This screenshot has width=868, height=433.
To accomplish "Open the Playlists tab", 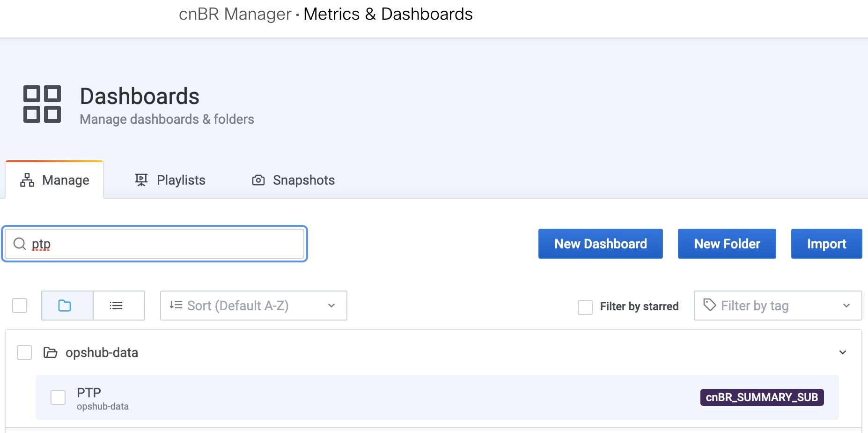I will [170, 180].
